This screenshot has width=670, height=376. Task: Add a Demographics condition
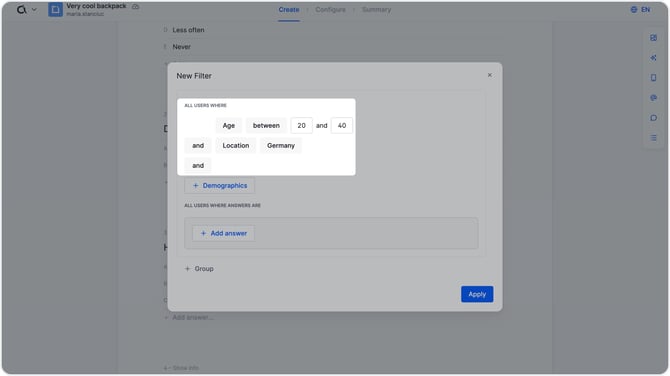[220, 185]
